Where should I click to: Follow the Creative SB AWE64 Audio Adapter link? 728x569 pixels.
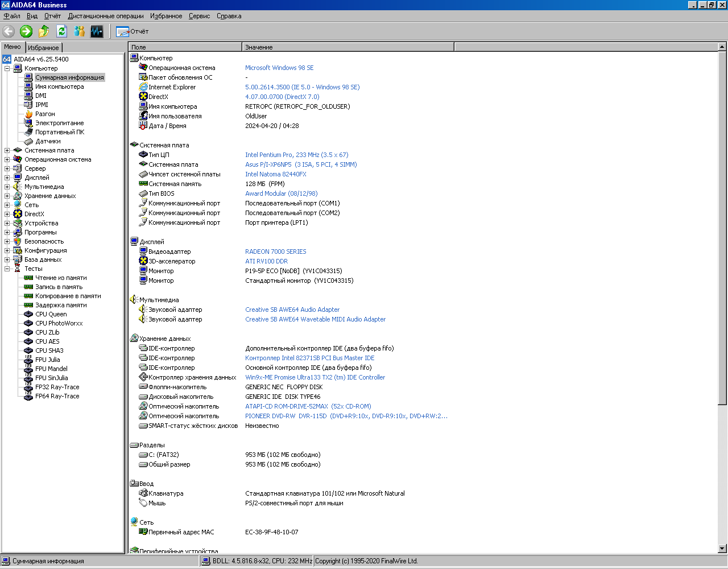tap(292, 310)
